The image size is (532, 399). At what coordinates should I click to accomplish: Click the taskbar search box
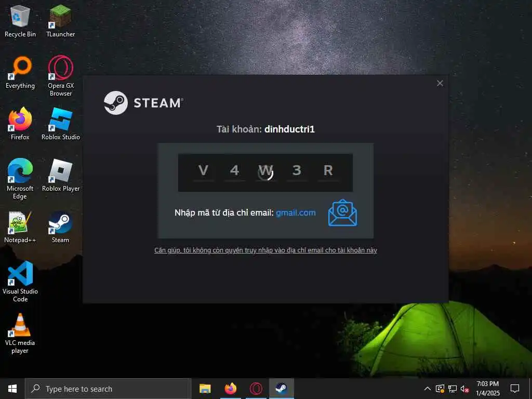coord(108,389)
